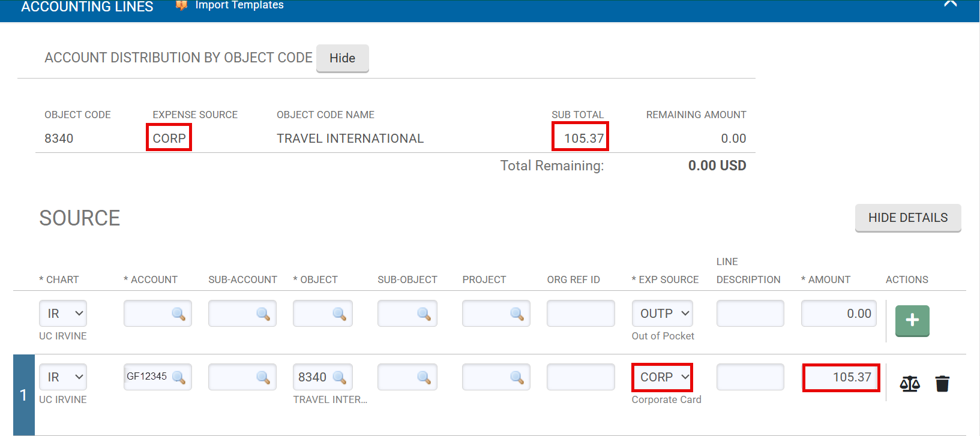The width and height of the screenshot is (980, 436).
Task: Delete line 1 with the trash icon
Action: point(942,383)
